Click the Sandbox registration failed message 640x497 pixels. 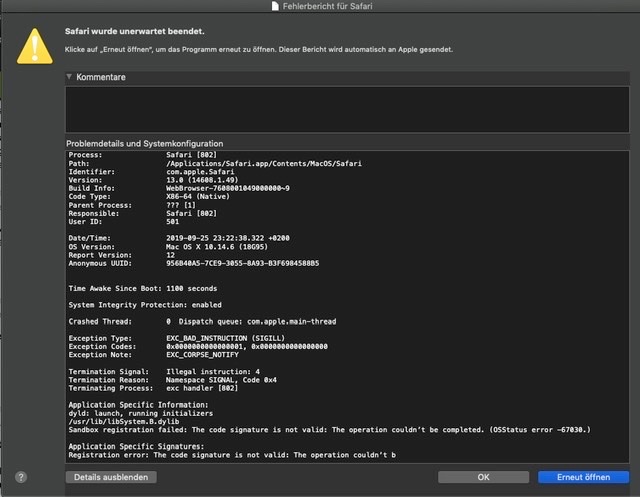329,429
